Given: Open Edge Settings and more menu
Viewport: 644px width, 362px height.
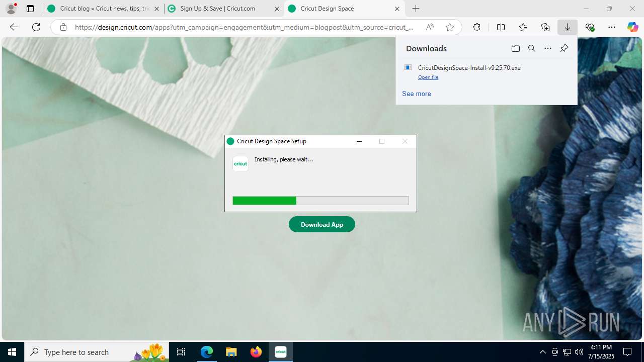Looking at the screenshot, I should 612,27.
